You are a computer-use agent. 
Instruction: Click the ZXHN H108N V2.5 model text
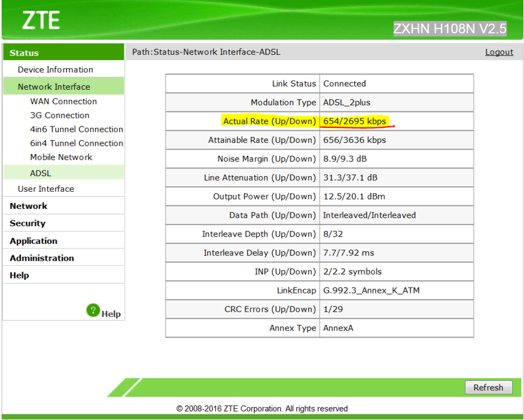click(x=450, y=29)
